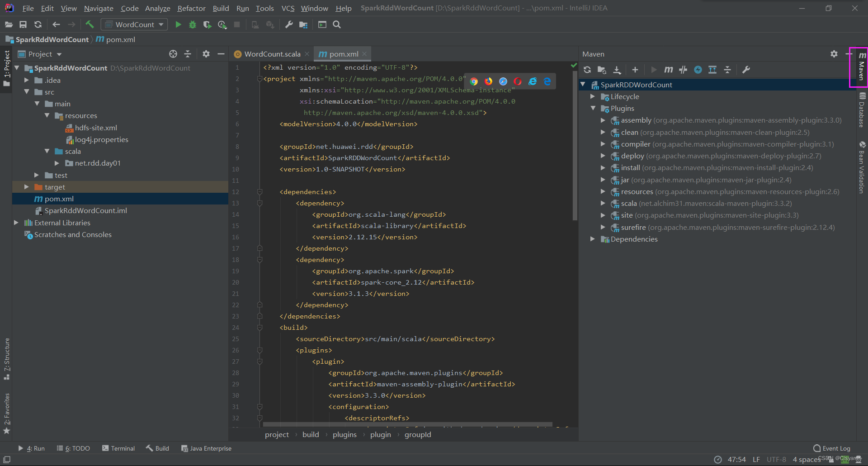The image size is (868, 466).
Task: Open the File menu
Action: 28,8
